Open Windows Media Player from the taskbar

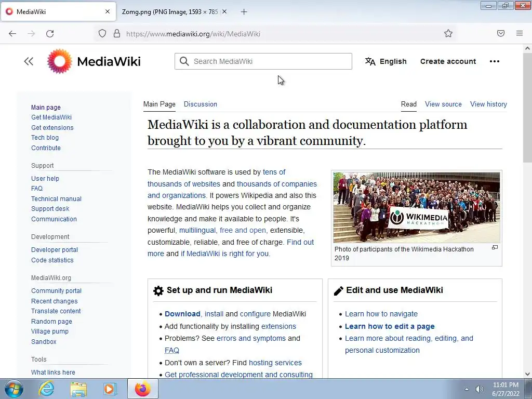point(110,389)
